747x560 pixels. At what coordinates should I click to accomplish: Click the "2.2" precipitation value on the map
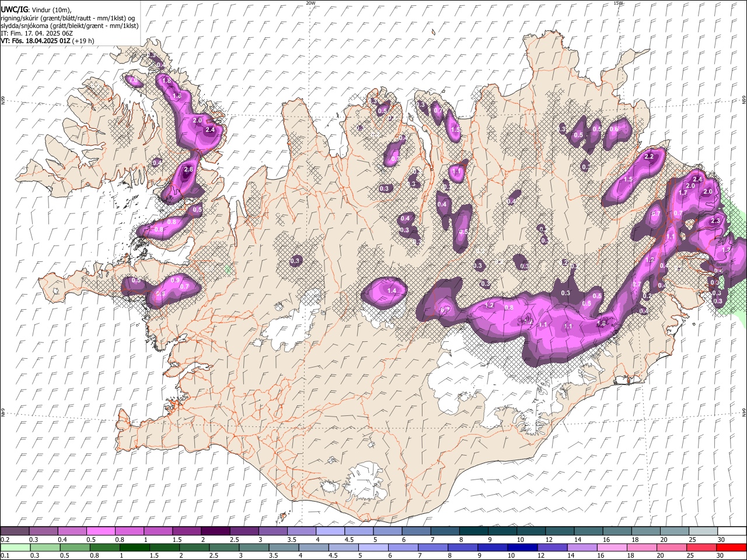[648, 157]
